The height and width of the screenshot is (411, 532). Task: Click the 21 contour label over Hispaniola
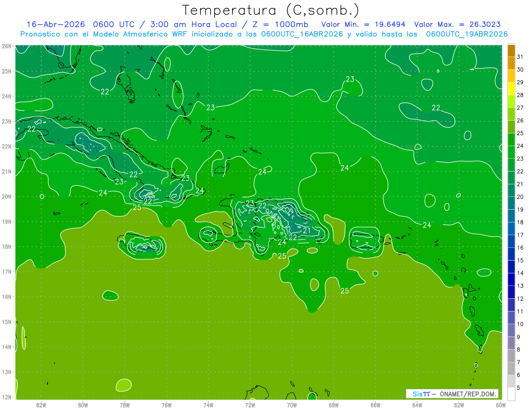tap(306, 230)
